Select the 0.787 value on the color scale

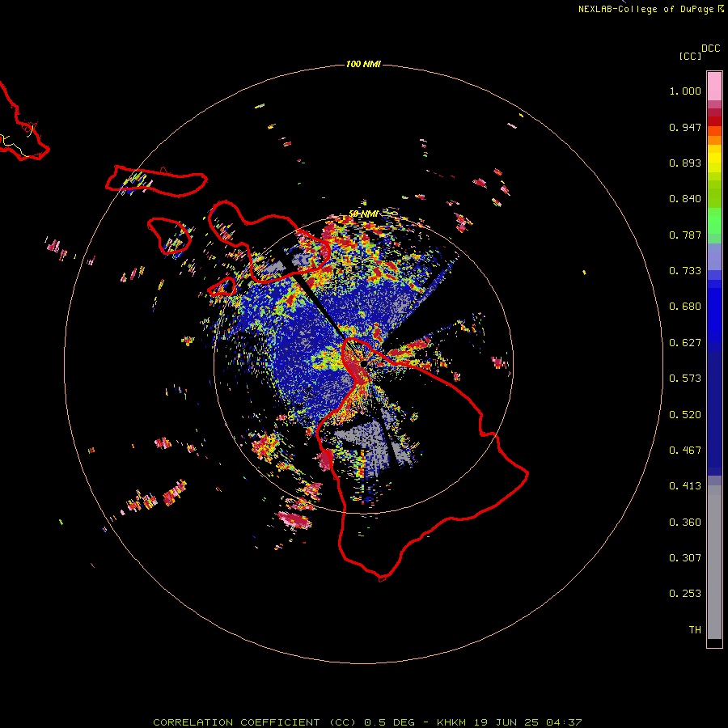(685, 235)
